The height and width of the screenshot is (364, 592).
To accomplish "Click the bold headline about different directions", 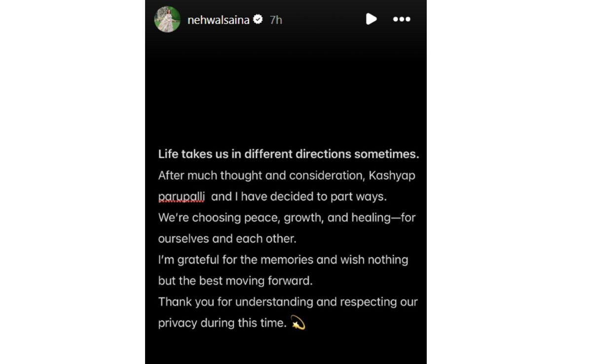I will (289, 154).
